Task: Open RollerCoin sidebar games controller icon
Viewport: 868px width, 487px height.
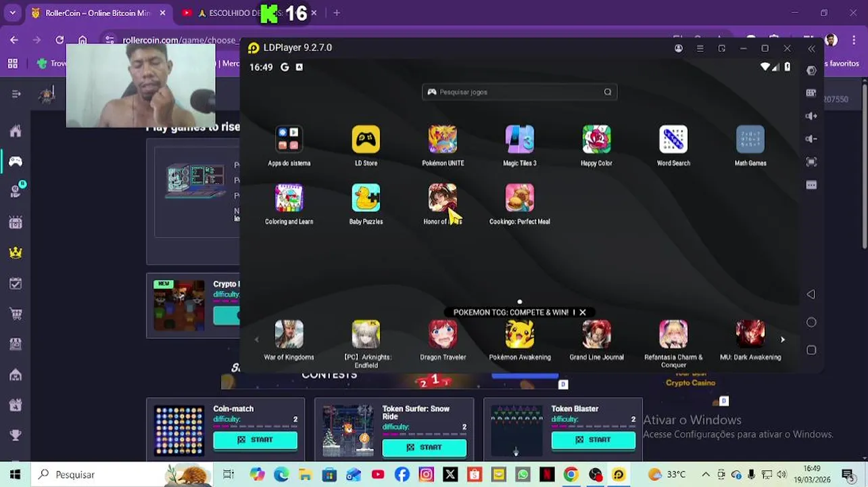Action: coord(16,161)
